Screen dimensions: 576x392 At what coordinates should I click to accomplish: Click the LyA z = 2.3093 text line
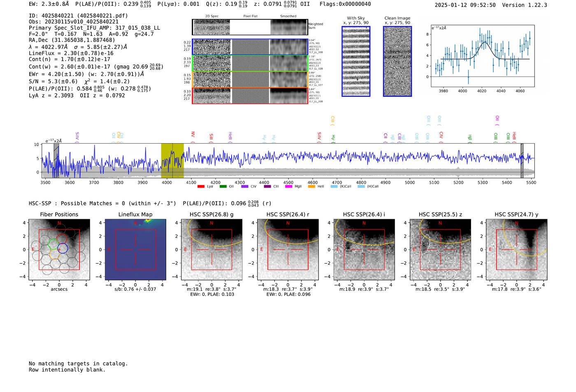[x=51, y=95]
